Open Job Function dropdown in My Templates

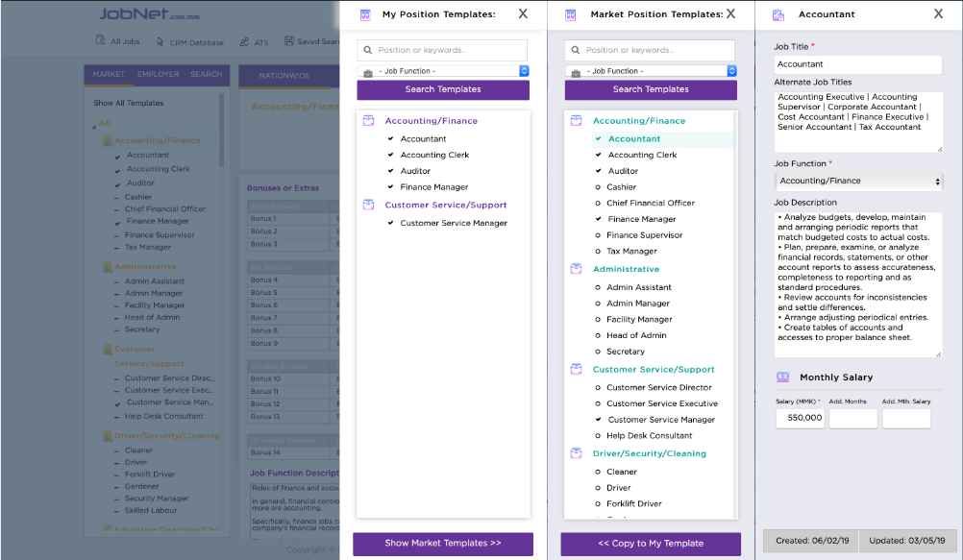[443, 71]
